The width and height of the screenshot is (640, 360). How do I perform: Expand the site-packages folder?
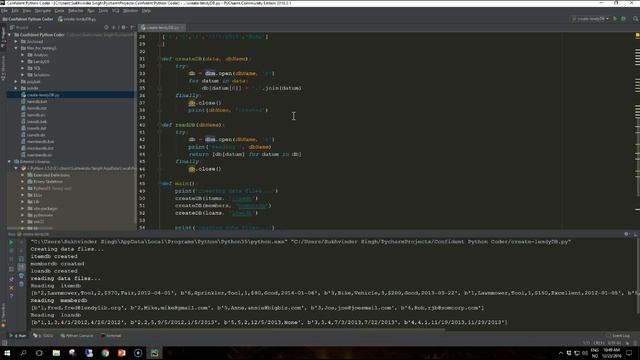point(22,209)
